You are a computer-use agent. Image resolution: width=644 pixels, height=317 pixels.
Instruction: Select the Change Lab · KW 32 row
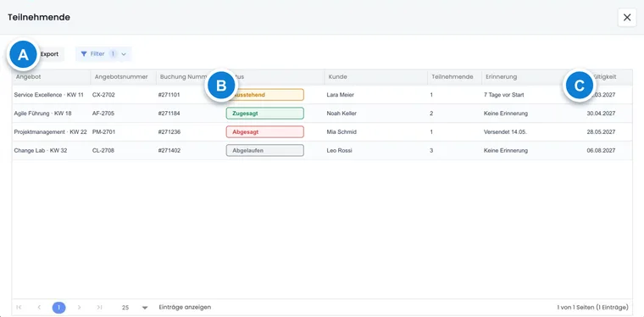click(x=322, y=150)
